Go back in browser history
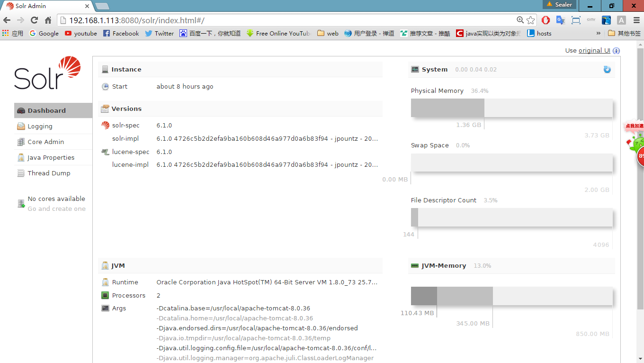Viewport: 644px width, 363px height. pyautogui.click(x=7, y=20)
